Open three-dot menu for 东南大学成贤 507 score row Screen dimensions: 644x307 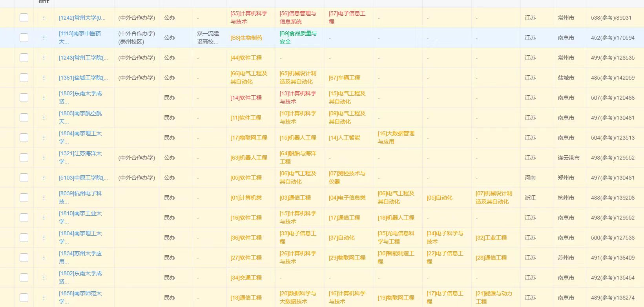44,98
